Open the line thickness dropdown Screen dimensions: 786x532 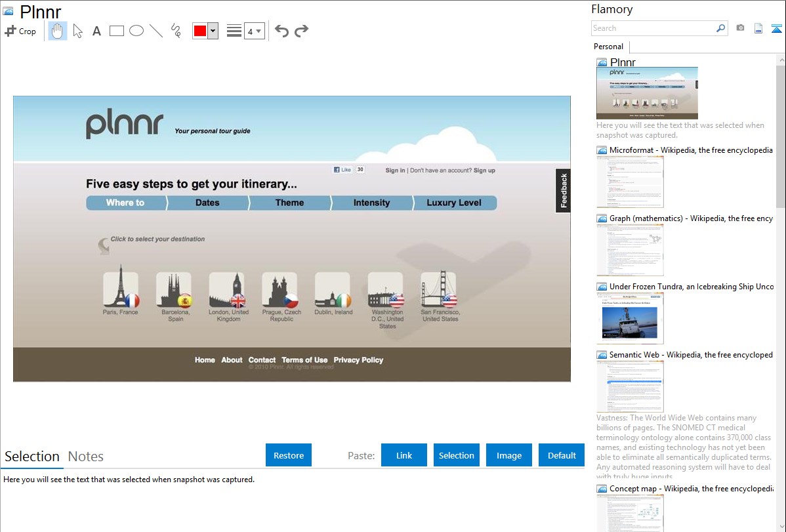click(254, 31)
